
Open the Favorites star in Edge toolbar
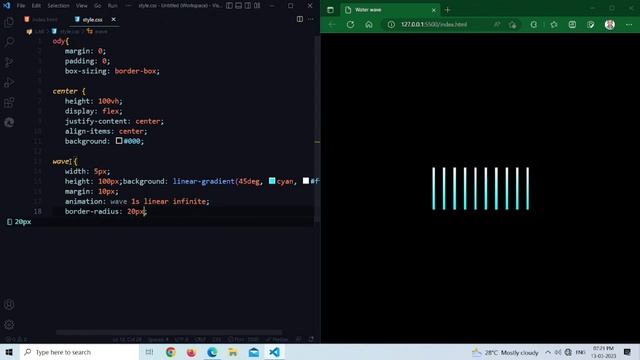pos(553,24)
